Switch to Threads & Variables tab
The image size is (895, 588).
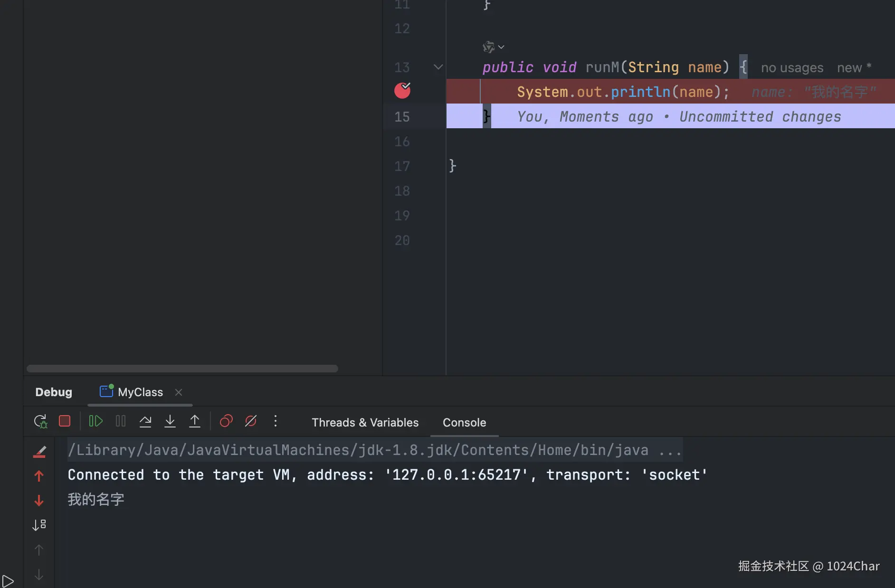point(365,422)
